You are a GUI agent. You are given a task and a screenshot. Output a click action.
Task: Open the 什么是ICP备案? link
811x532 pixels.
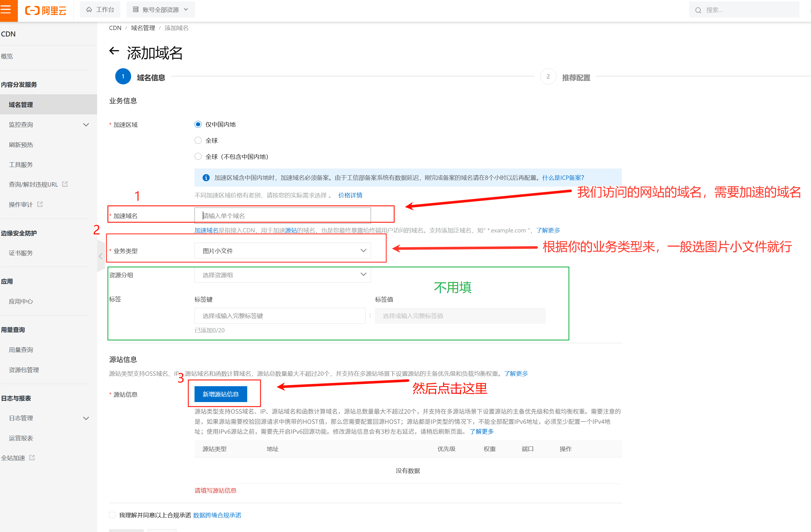(562, 178)
